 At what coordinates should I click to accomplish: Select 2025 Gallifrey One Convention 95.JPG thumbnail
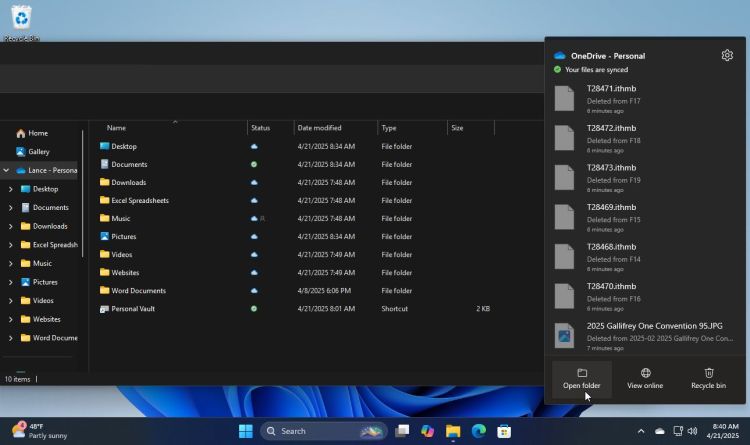pos(566,334)
